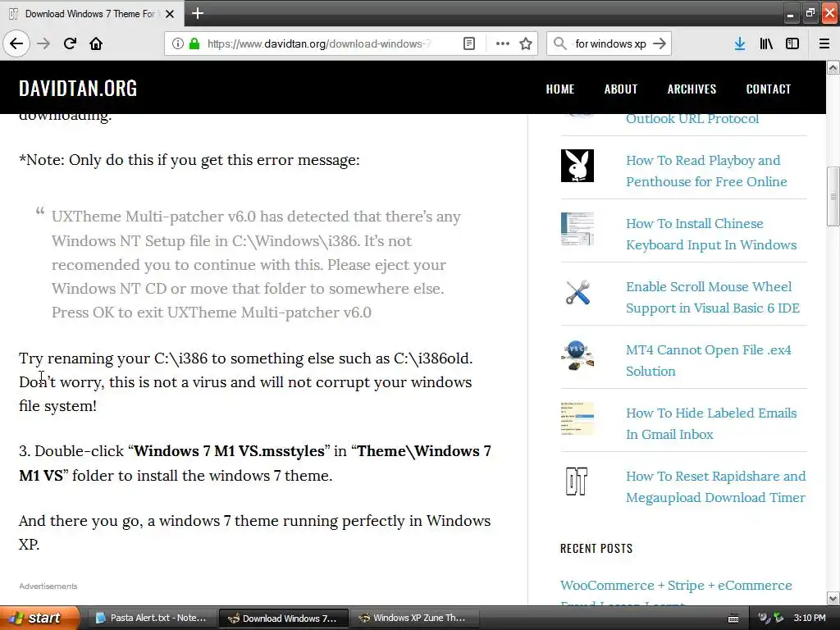Switch to Pasta Alert.txt Notepad taskbar item
Screen dimensions: 840x630
pos(152,619)
